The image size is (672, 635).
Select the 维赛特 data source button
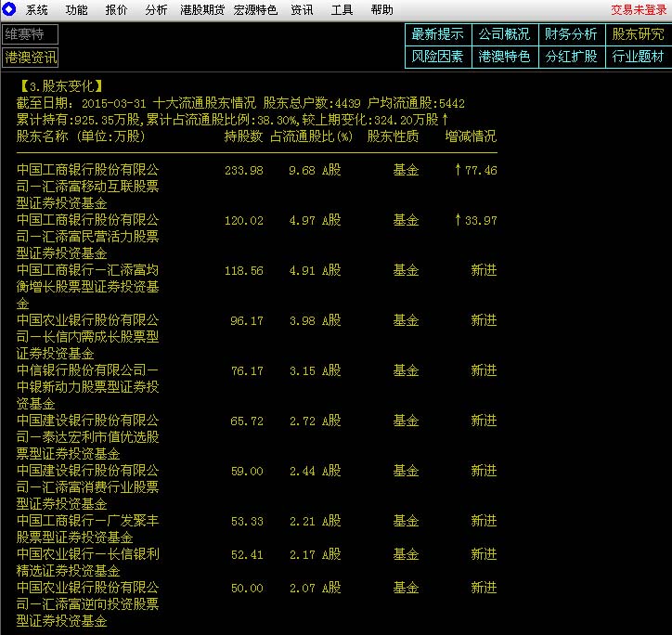(x=30, y=34)
